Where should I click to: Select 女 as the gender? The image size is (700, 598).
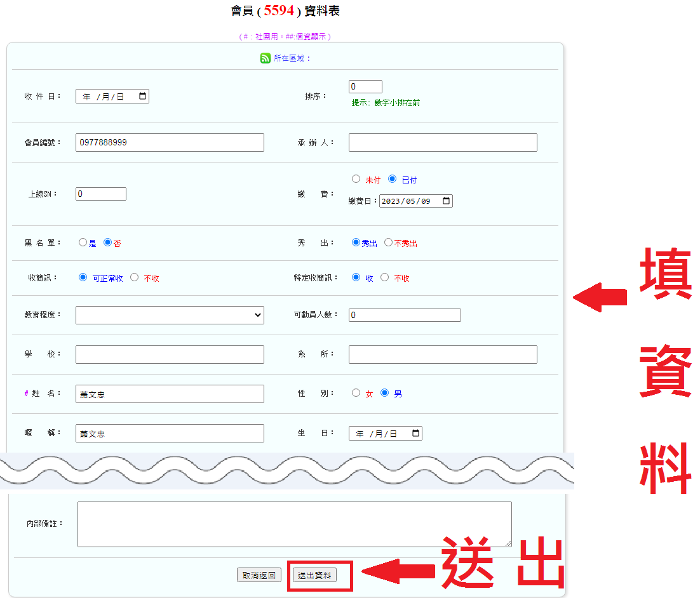[x=356, y=393]
